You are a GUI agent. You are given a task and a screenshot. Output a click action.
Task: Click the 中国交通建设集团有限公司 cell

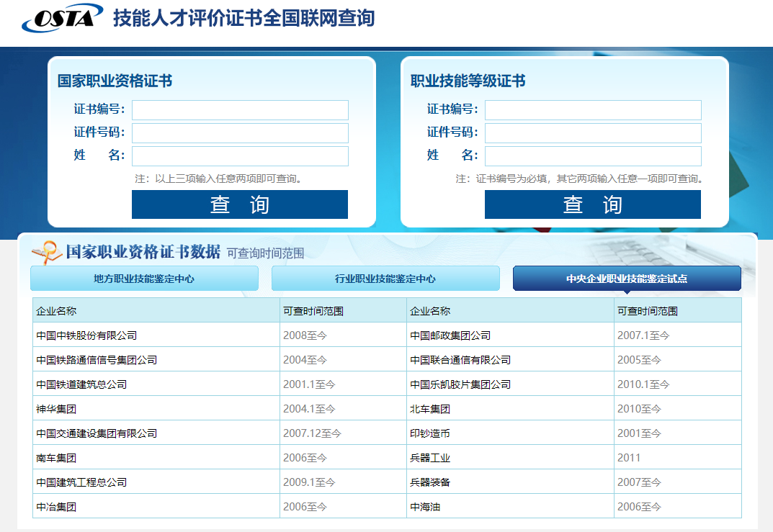pyautogui.click(x=156, y=433)
